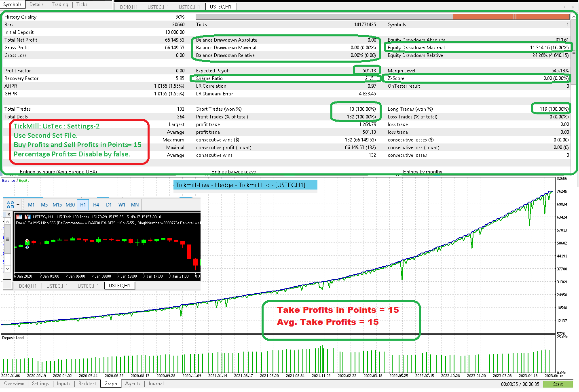Click the "Balance / Equity" graph legend
This screenshot has height=392, width=579.
16,181
